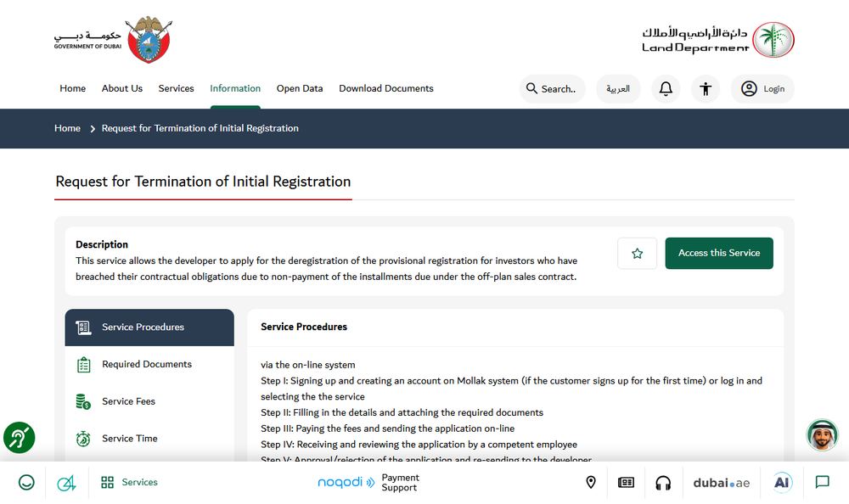Click the Service Procedures content heading

tap(304, 327)
